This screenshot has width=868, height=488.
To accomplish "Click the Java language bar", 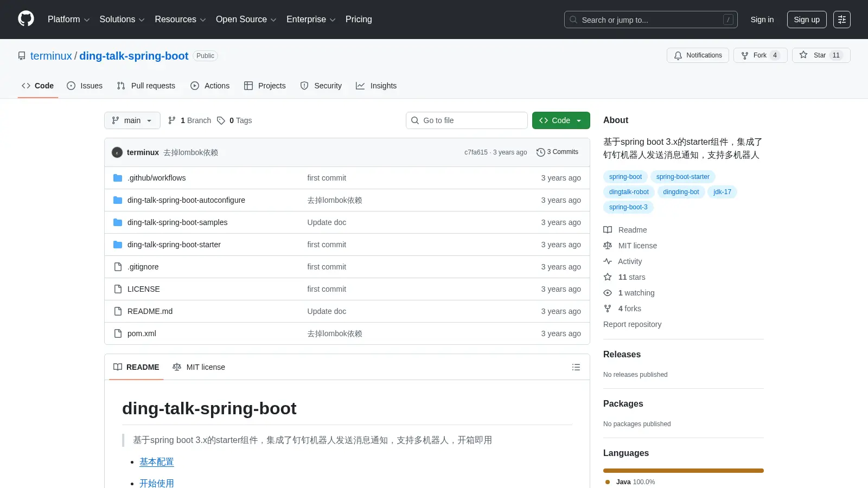I will 684,471.
